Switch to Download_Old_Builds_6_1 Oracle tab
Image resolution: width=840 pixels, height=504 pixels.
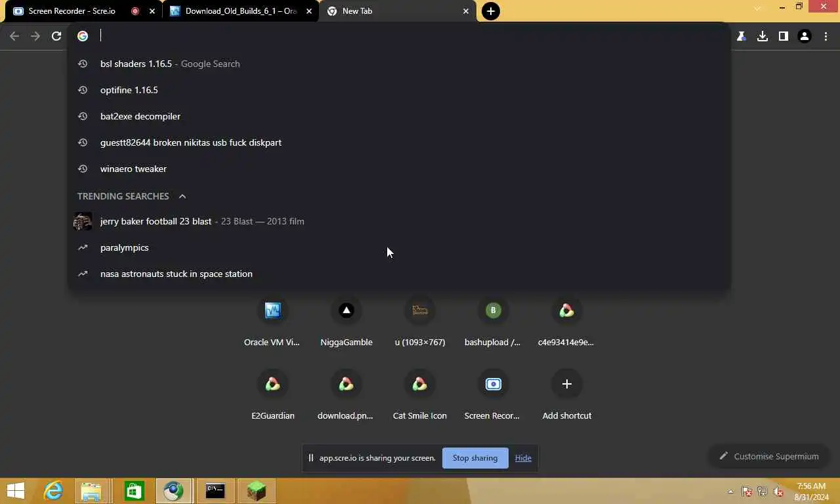tap(241, 11)
